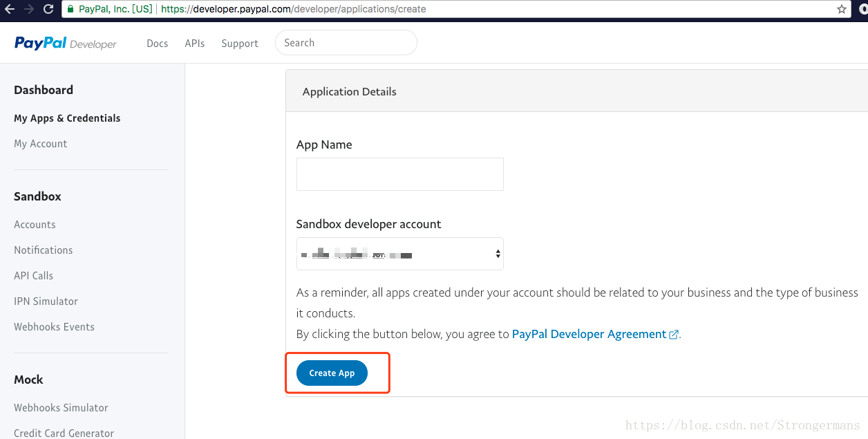Focus the Search field in header

coord(346,42)
